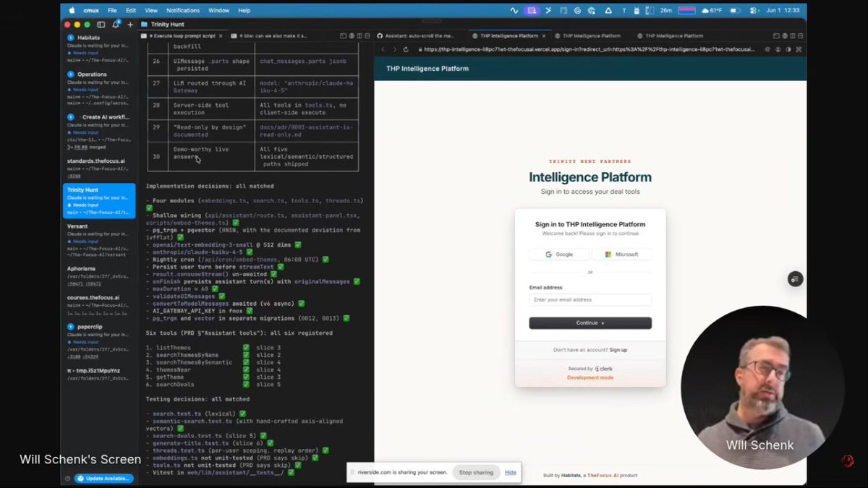Open the 26m timer menu bar item

[667, 10]
